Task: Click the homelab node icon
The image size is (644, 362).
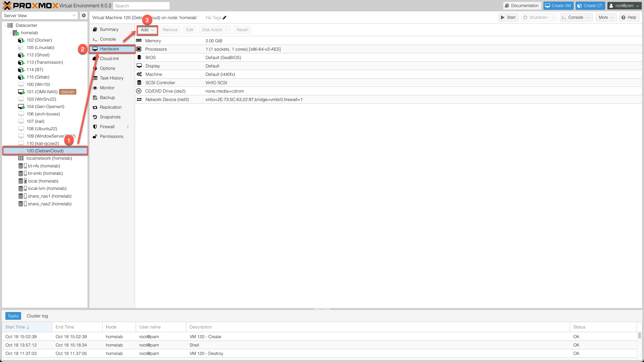Action: pyautogui.click(x=16, y=33)
